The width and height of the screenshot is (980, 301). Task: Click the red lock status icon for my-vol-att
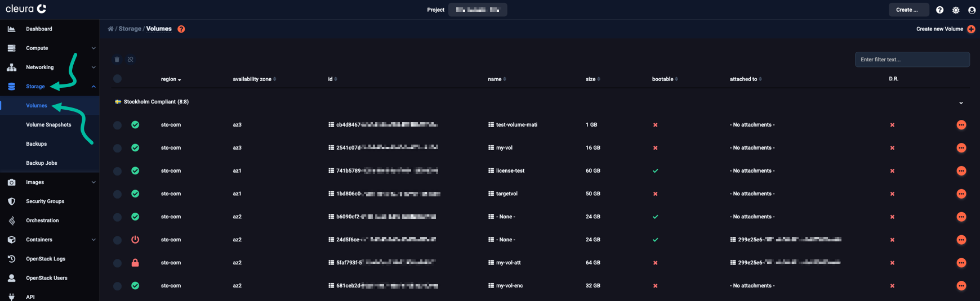click(x=135, y=263)
